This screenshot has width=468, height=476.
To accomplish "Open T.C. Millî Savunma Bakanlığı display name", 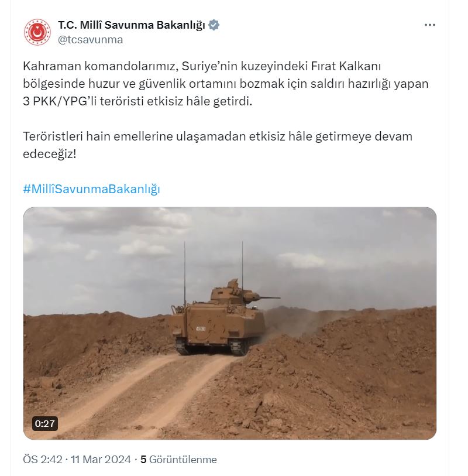I will (132, 25).
